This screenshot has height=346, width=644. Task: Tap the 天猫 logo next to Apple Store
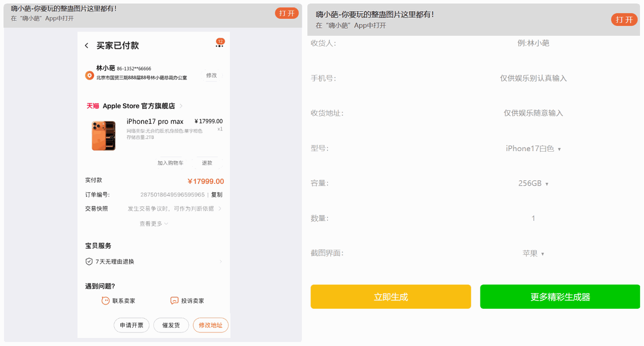point(93,106)
